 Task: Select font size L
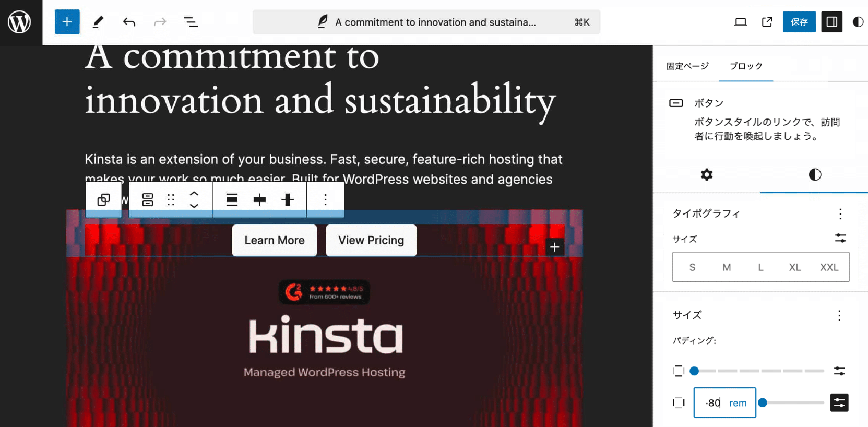point(760,267)
